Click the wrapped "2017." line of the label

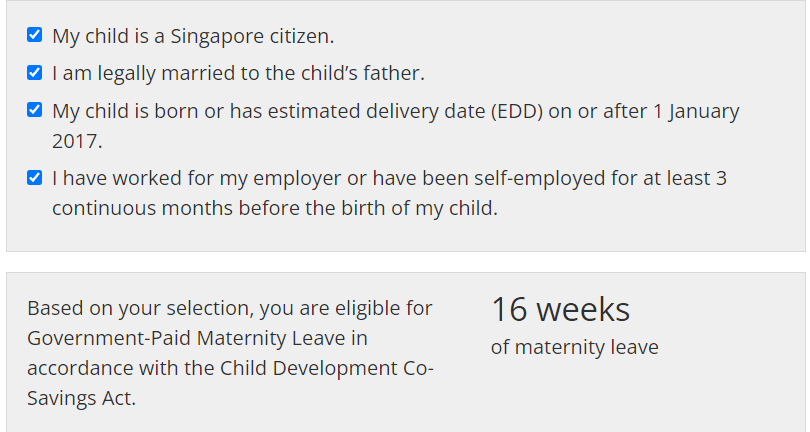coord(77,141)
